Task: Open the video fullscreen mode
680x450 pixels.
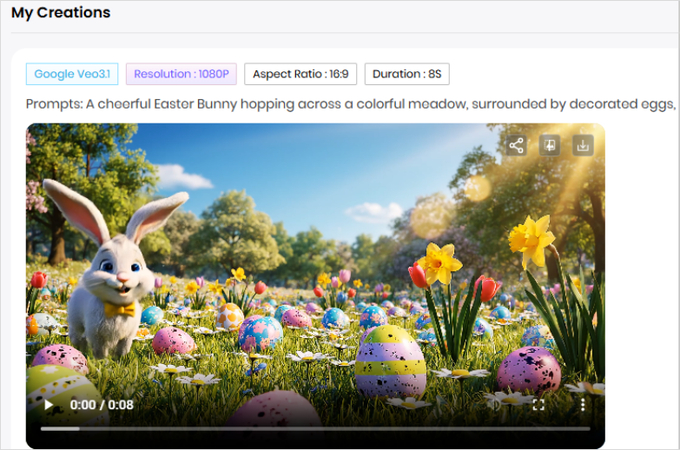Action: point(538,405)
